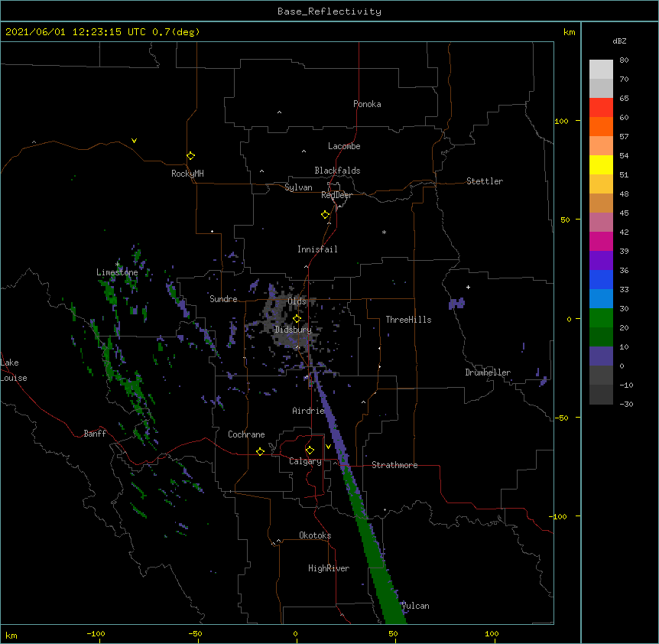Click the 57 dBZ legend value
The width and height of the screenshot is (659, 644).
(624, 137)
